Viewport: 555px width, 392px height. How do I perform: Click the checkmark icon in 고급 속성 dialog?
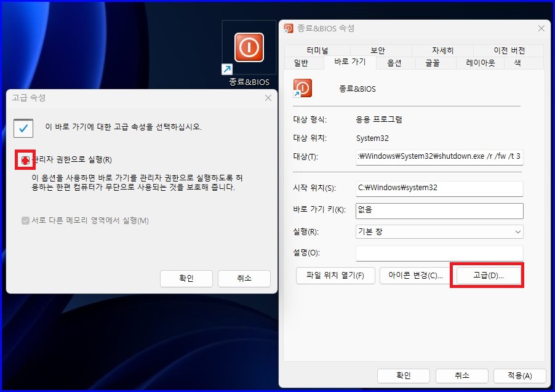(23, 128)
